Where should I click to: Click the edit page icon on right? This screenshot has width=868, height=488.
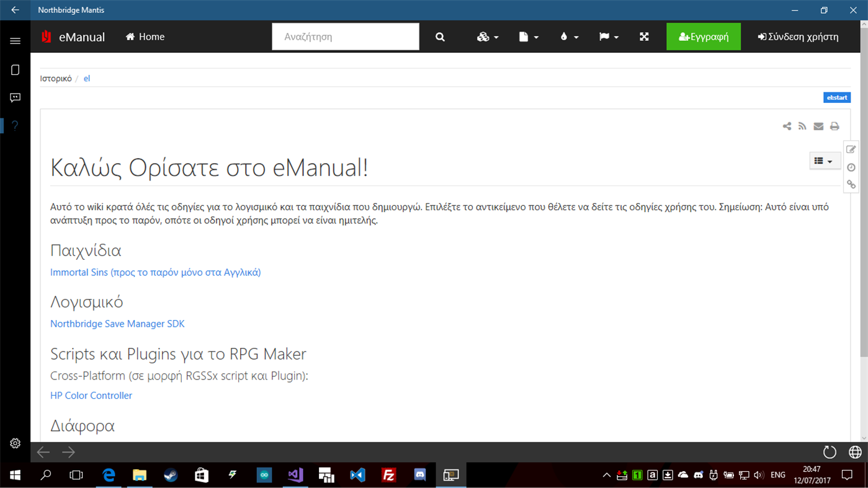pyautogui.click(x=851, y=149)
